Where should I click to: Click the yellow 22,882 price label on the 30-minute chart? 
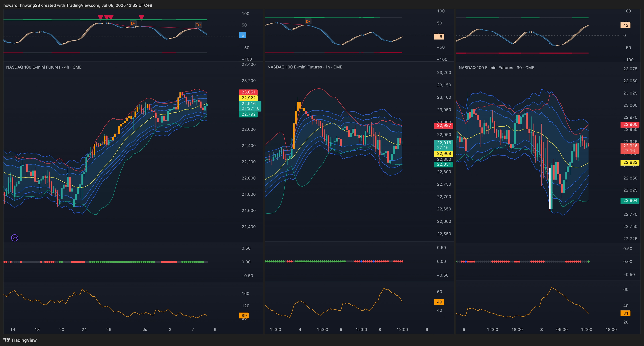630,162
